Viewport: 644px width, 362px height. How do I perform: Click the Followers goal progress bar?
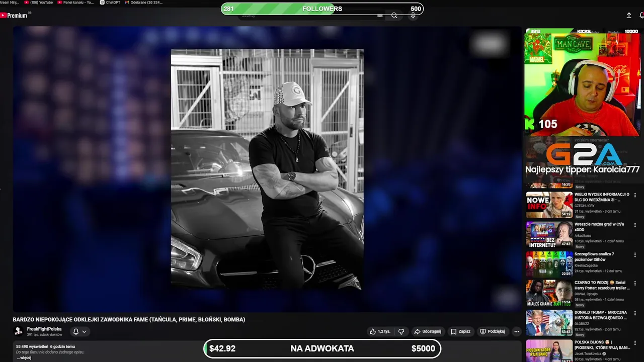click(323, 9)
